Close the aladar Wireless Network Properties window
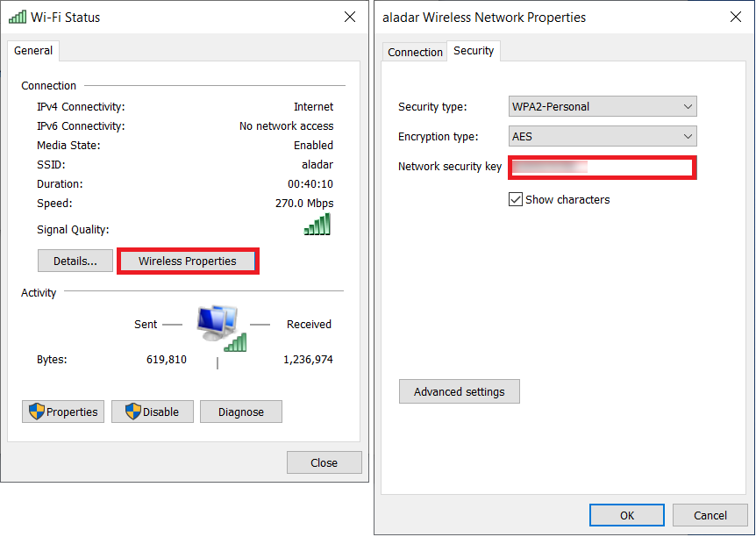This screenshot has width=756, height=537. coord(735,17)
